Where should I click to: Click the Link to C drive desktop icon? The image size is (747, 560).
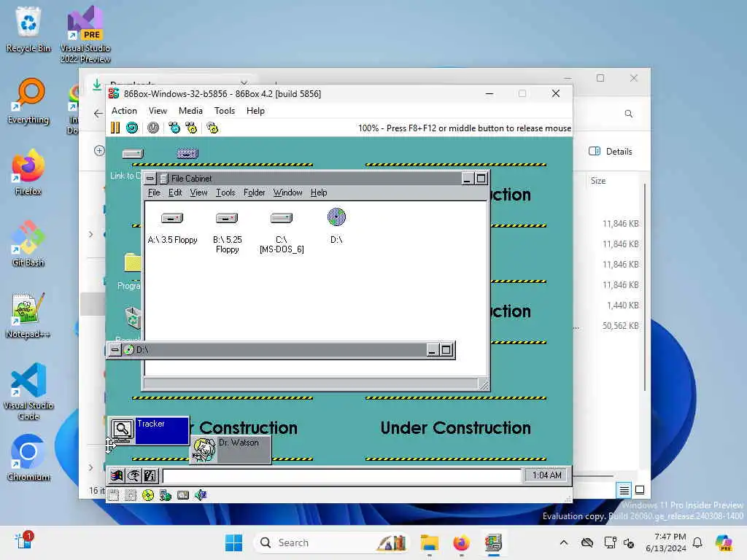point(133,153)
